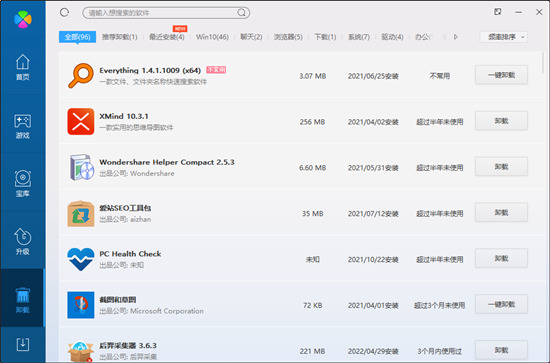Open the 游戏 games section in sidebar

[x=22, y=126]
